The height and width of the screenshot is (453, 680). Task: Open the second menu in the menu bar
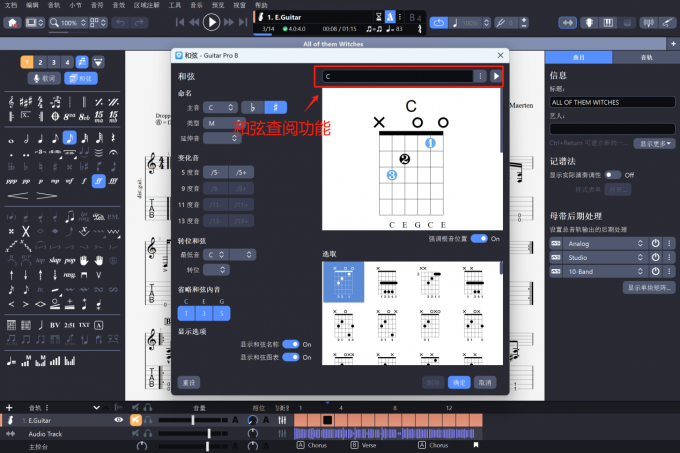[32, 5]
